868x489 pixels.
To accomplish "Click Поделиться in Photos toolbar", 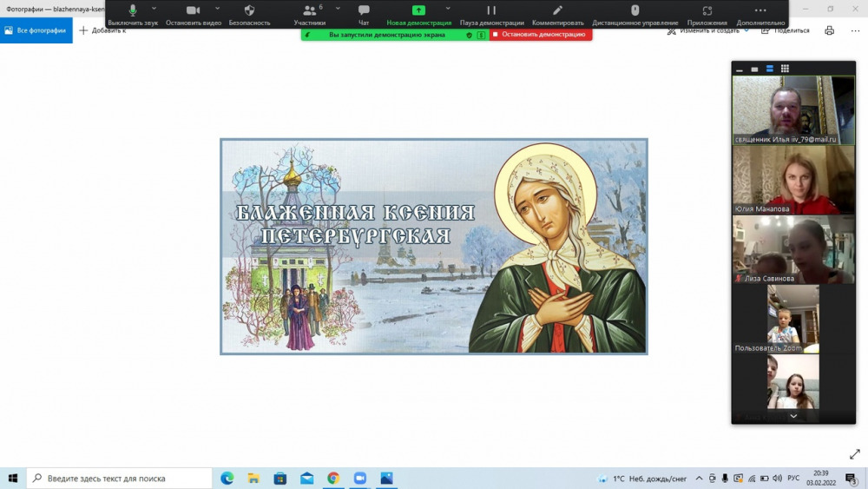I will click(786, 30).
